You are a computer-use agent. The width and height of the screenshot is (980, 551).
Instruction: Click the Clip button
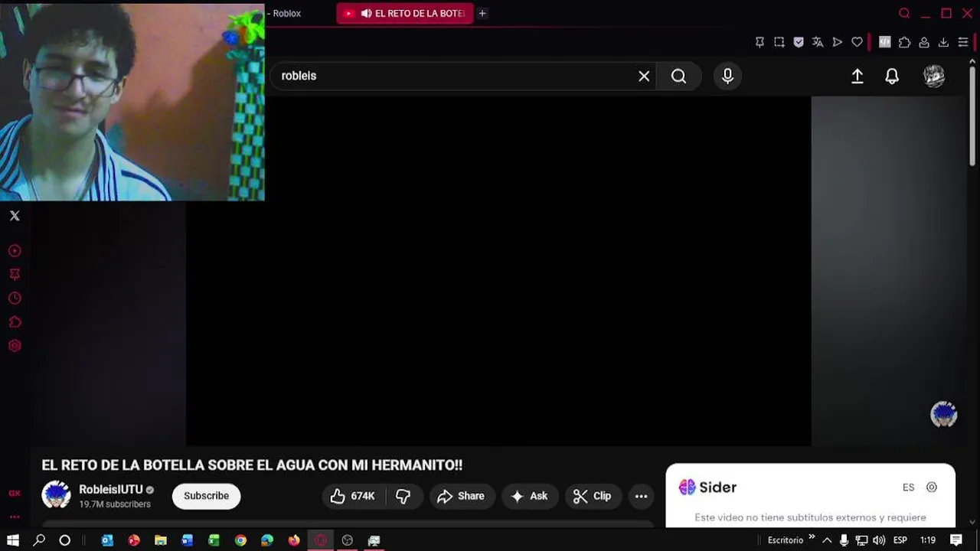pyautogui.click(x=593, y=496)
